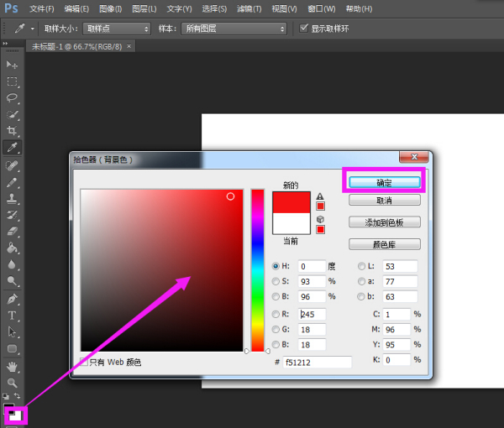Select the Blur tool
This screenshot has width=504, height=428.
click(x=12, y=264)
